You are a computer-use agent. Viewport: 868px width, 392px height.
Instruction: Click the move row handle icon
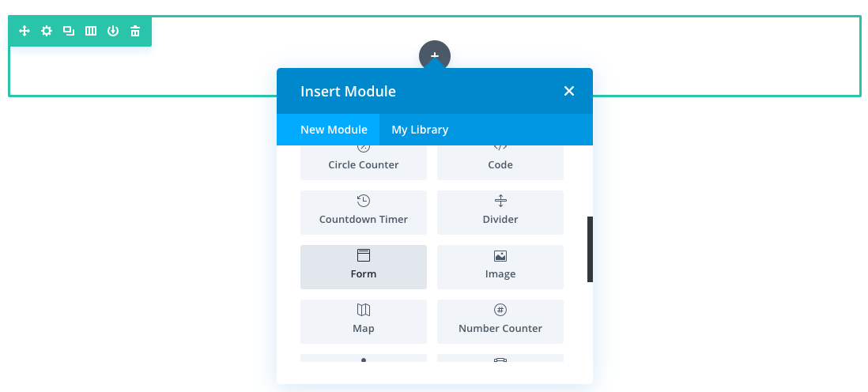(x=25, y=31)
